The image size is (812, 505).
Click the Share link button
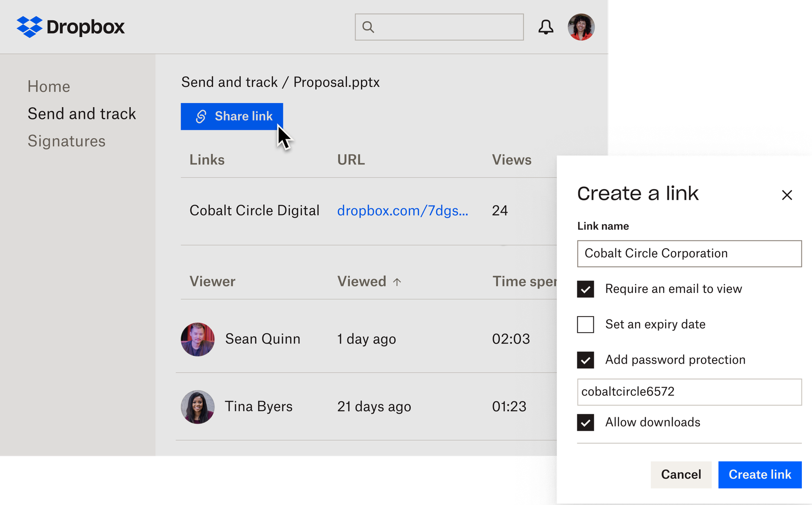[232, 116]
